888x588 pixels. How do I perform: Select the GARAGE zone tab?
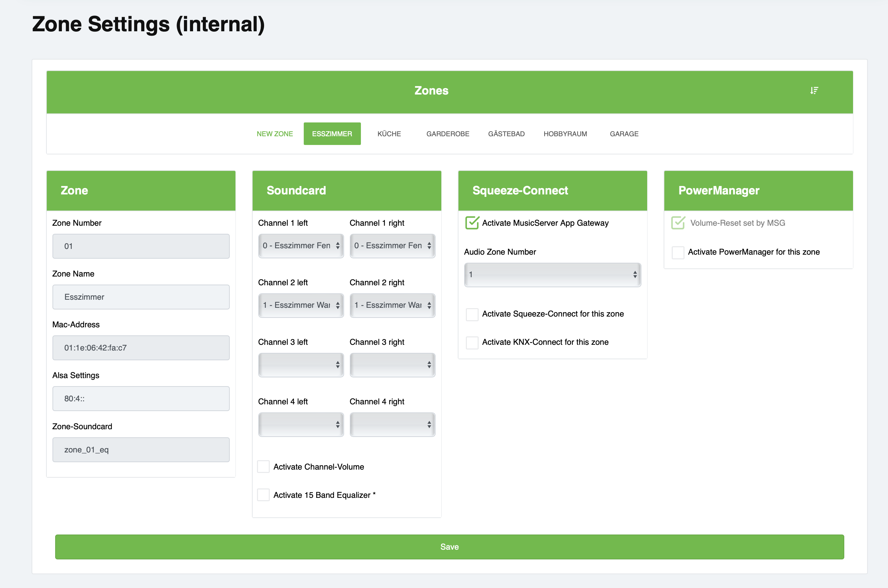624,134
